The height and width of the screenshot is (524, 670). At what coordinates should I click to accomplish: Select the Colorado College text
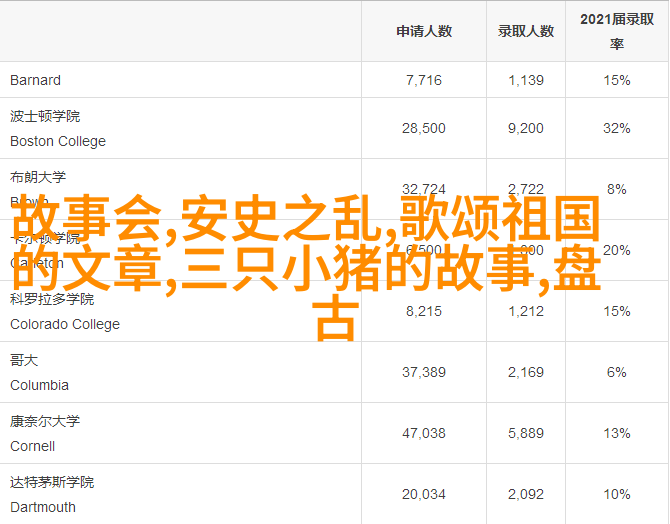coord(65,324)
